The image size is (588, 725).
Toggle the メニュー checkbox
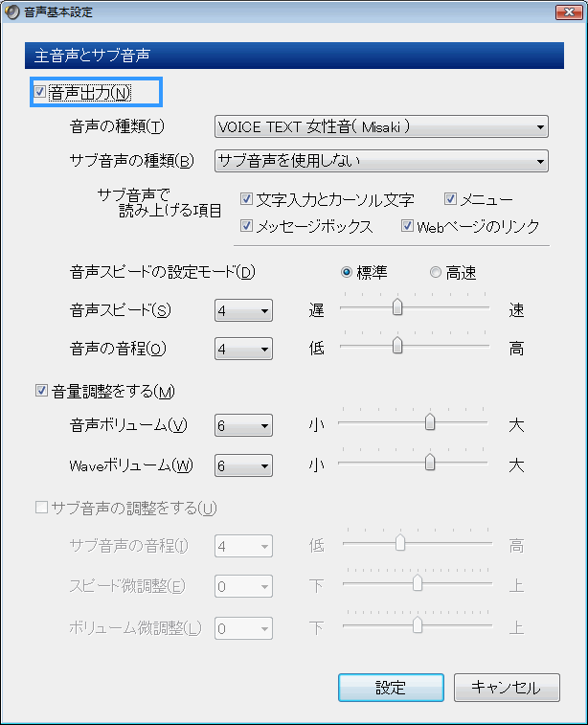(451, 200)
